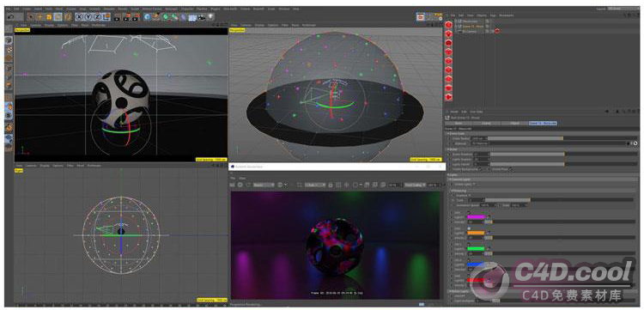Select the Move tool in top toolbar
The image size is (644, 310).
(x=39, y=17)
